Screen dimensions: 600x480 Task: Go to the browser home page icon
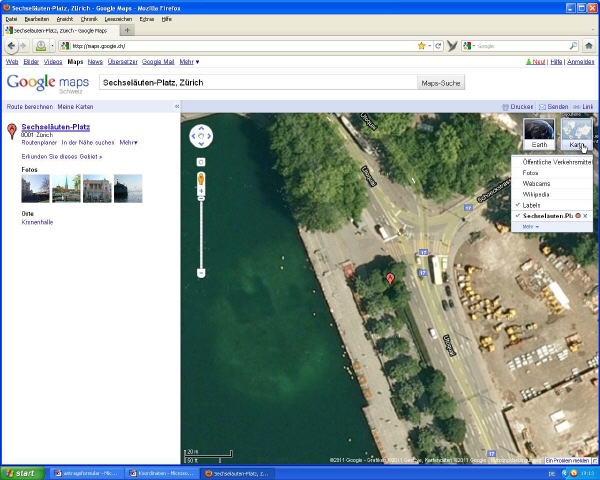[589, 46]
